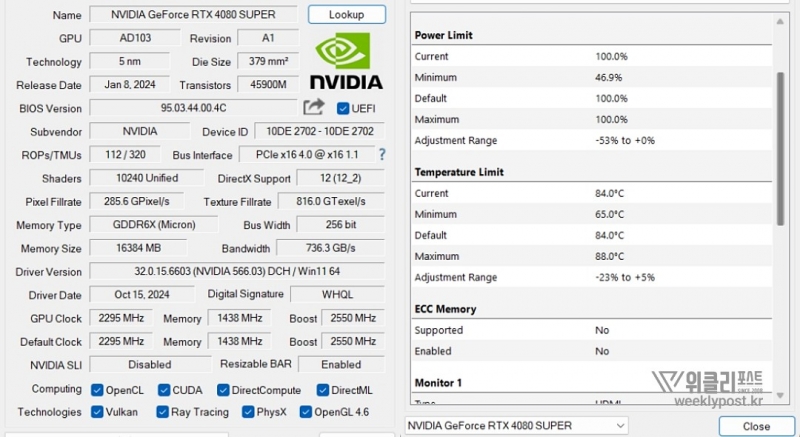Select ECC Memory Enabled No row
800x437 pixels.
(x=592, y=351)
